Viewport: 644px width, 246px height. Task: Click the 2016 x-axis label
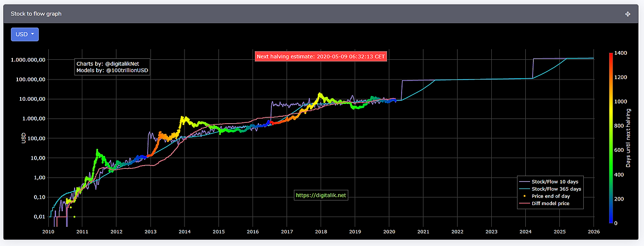pos(253,232)
